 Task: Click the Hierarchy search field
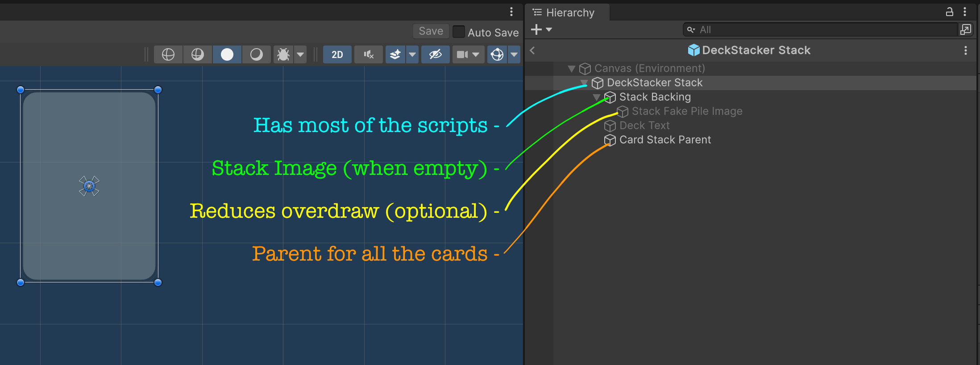tap(820, 30)
